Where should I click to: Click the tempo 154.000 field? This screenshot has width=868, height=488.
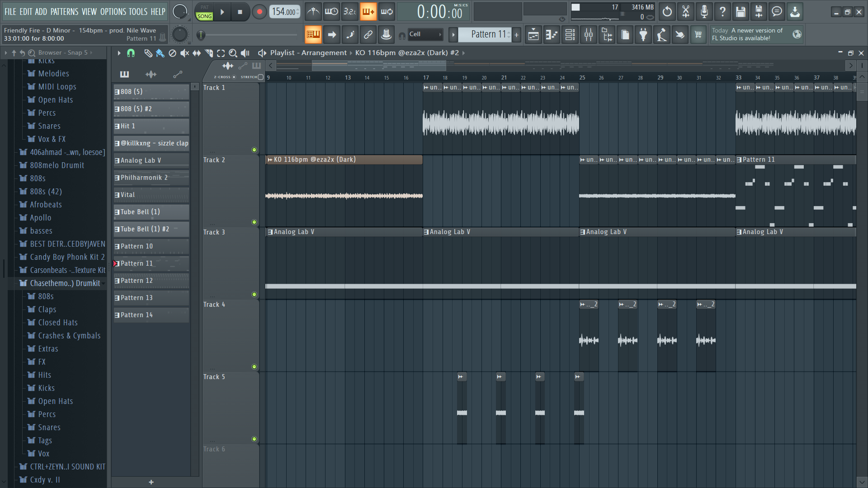284,12
